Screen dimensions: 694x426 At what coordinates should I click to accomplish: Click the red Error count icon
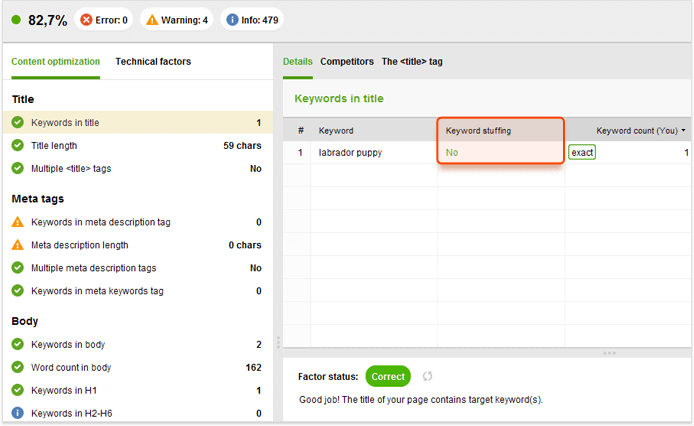tap(86, 20)
